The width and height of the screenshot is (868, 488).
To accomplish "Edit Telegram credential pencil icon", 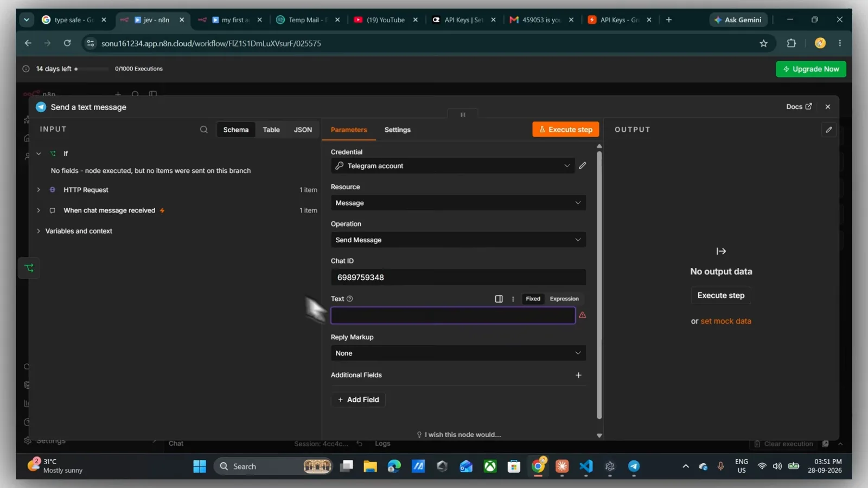I will 583,165.
